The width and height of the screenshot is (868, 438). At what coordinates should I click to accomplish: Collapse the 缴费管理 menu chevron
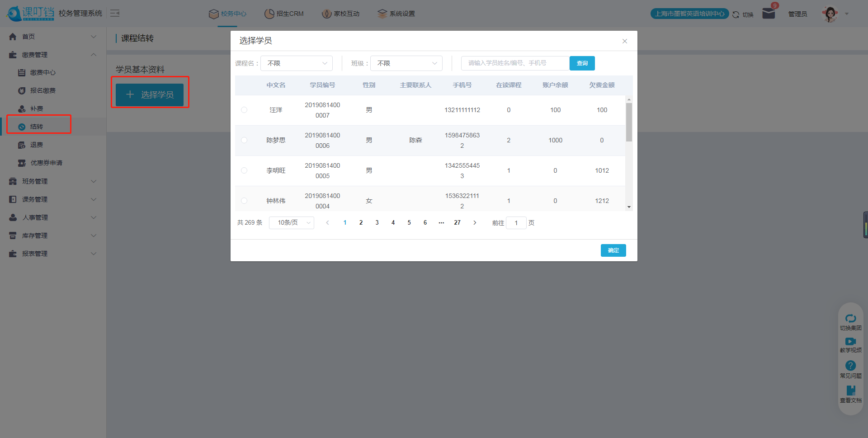[94, 55]
